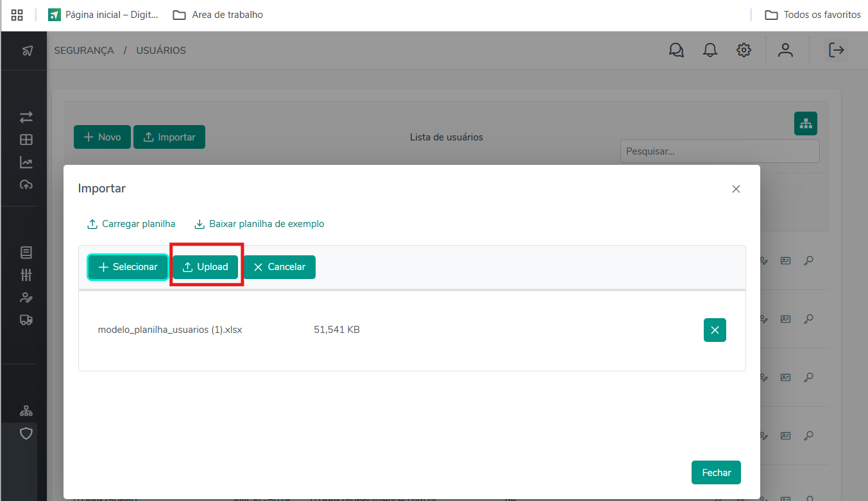Click the logout exit icon
The height and width of the screenshot is (501, 868).
[x=836, y=50]
